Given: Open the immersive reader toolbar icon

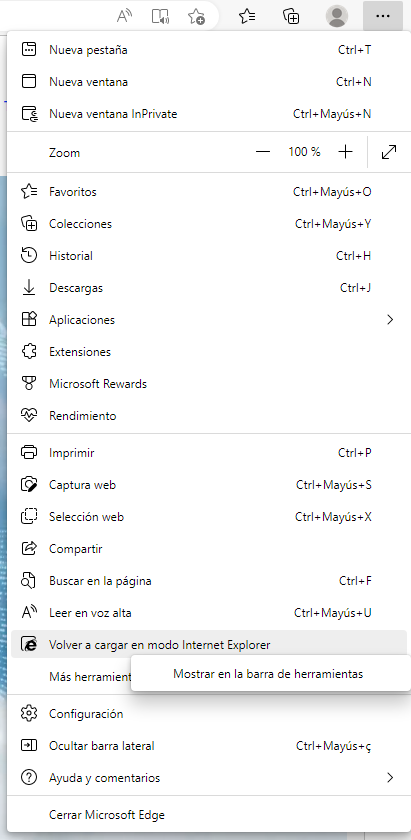Looking at the screenshot, I should pos(160,16).
